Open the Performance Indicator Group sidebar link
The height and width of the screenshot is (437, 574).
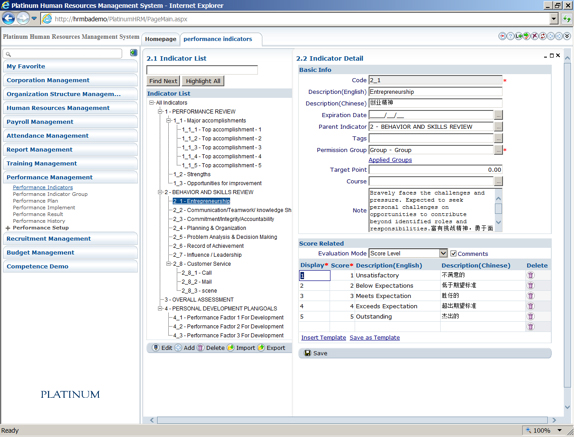click(50, 194)
